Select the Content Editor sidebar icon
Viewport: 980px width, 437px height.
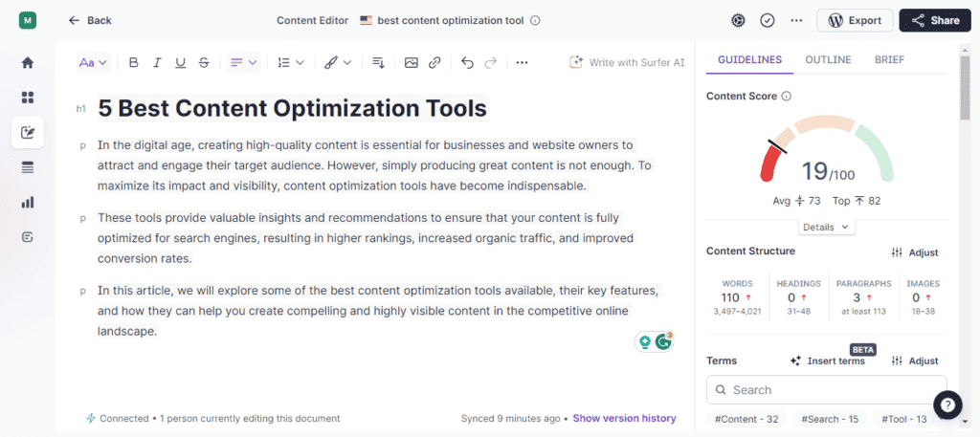point(28,132)
